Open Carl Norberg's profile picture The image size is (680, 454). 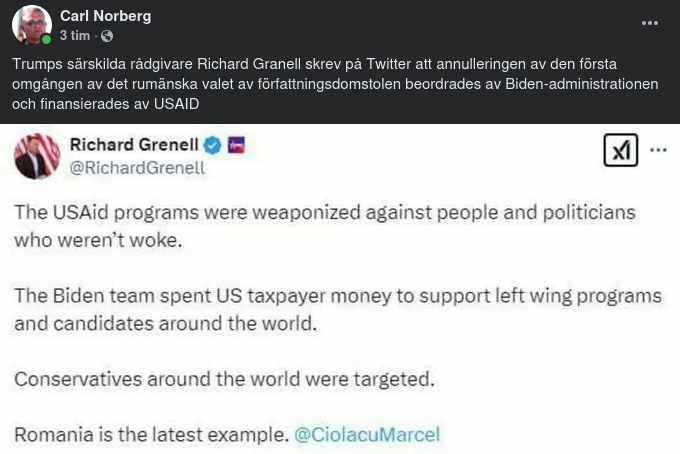click(31, 25)
